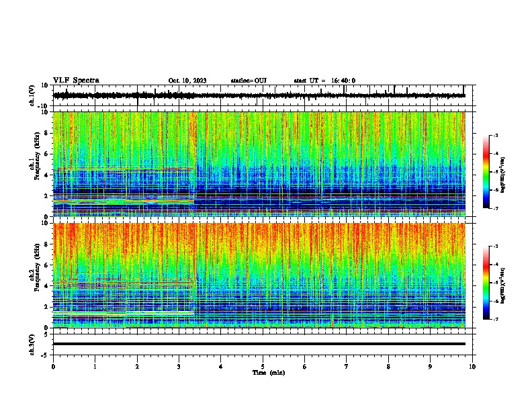Click the thick black ch.3 voltage line
Image resolution: width=532 pixels, height=411 pixels.
click(259, 344)
